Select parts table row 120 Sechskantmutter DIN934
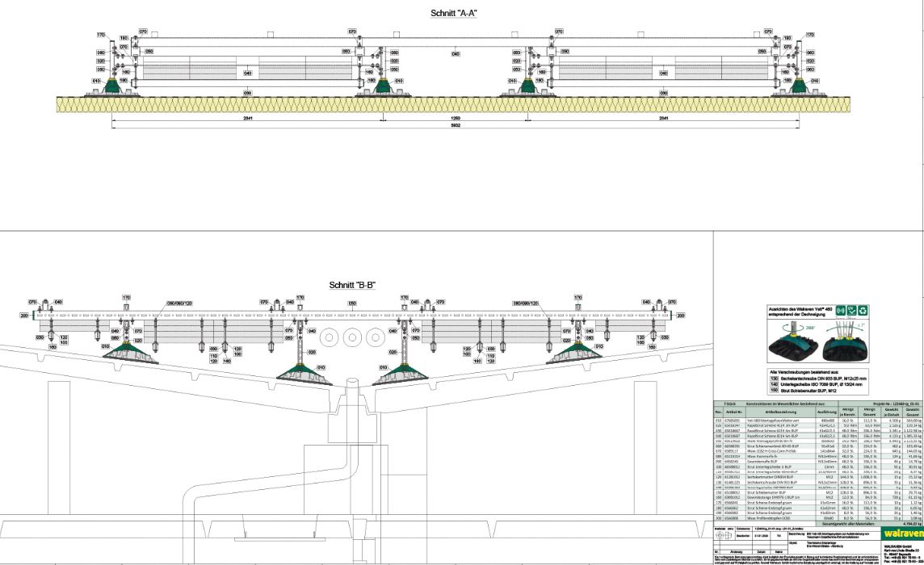 (x=818, y=477)
